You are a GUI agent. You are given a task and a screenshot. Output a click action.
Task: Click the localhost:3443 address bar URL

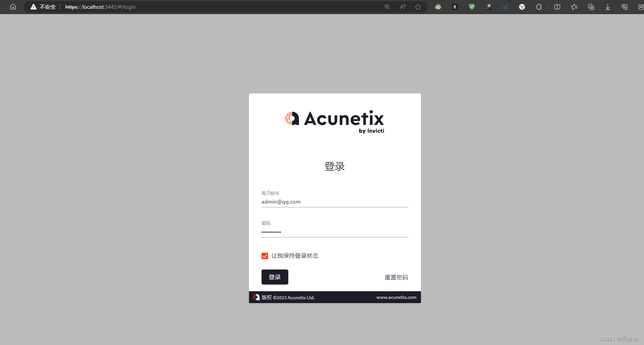click(x=100, y=7)
